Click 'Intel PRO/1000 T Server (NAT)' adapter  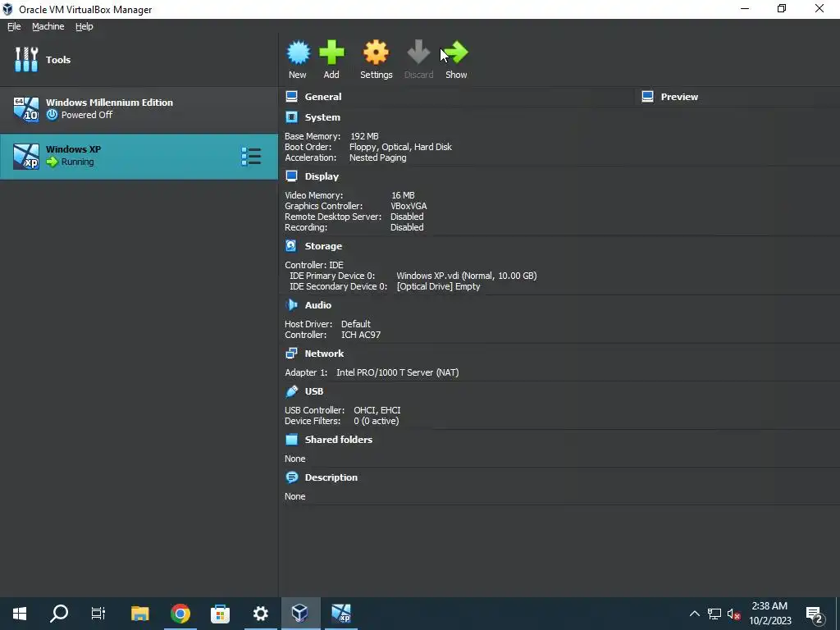pyautogui.click(x=398, y=372)
